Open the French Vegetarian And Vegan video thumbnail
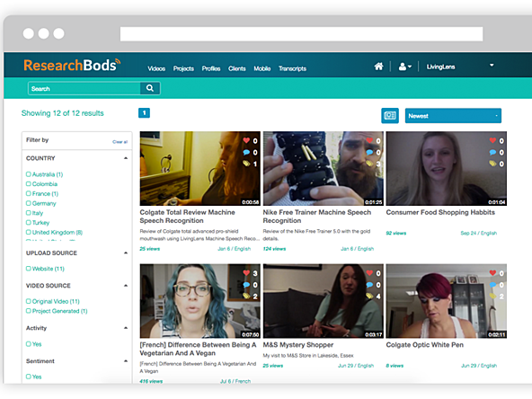This screenshot has width=532, height=399. tap(200, 301)
